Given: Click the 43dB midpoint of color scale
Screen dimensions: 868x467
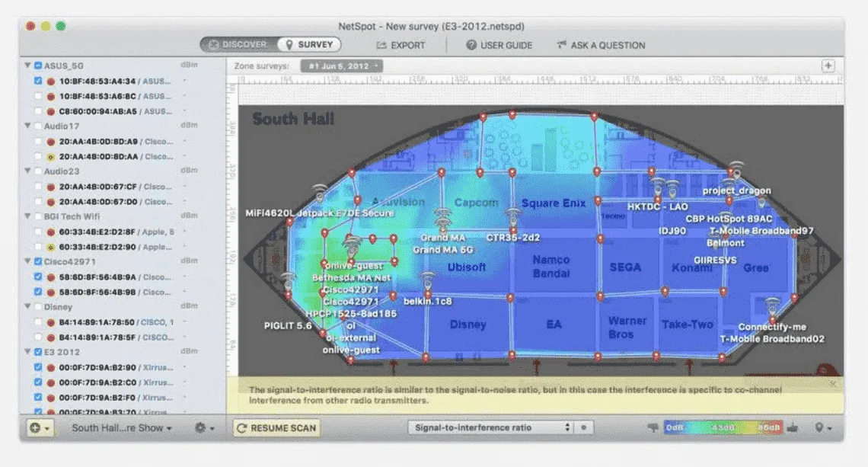Looking at the screenshot, I should coord(723,427).
